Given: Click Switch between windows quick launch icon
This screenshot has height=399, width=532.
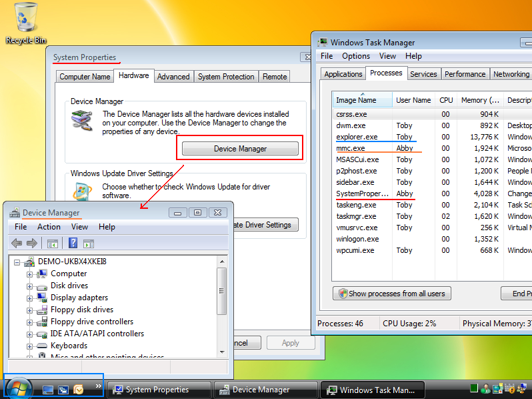Looking at the screenshot, I should point(63,390).
